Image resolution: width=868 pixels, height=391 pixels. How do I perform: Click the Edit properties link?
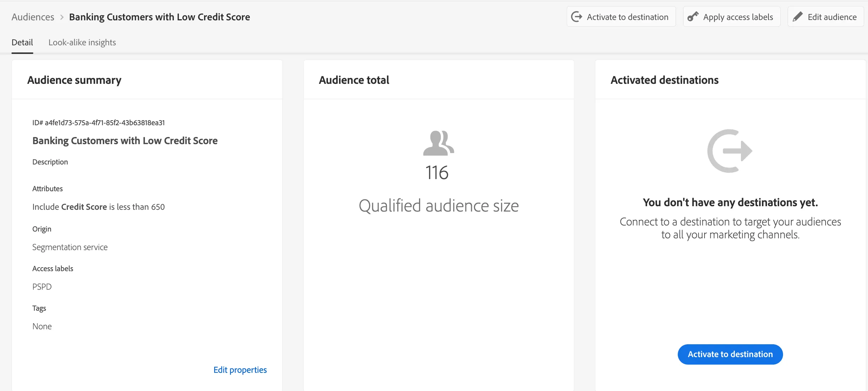click(x=240, y=370)
